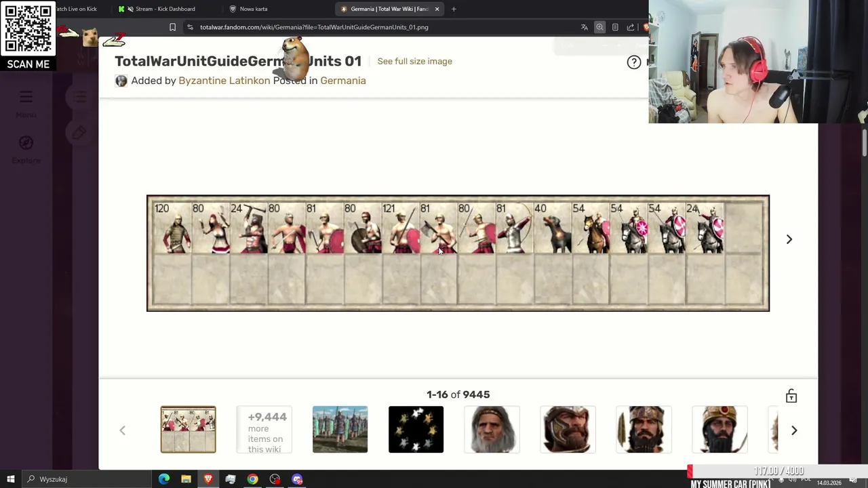Click the German units roster image
868x488 pixels.
(458, 253)
